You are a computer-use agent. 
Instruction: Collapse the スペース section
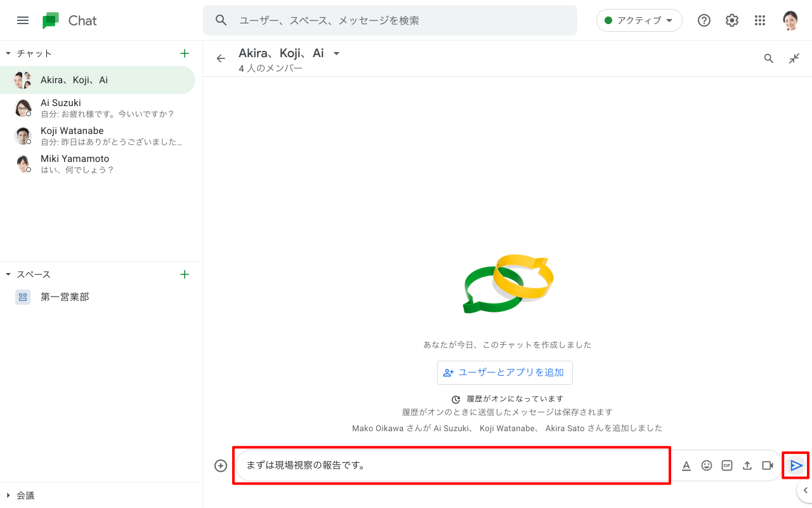coord(9,274)
